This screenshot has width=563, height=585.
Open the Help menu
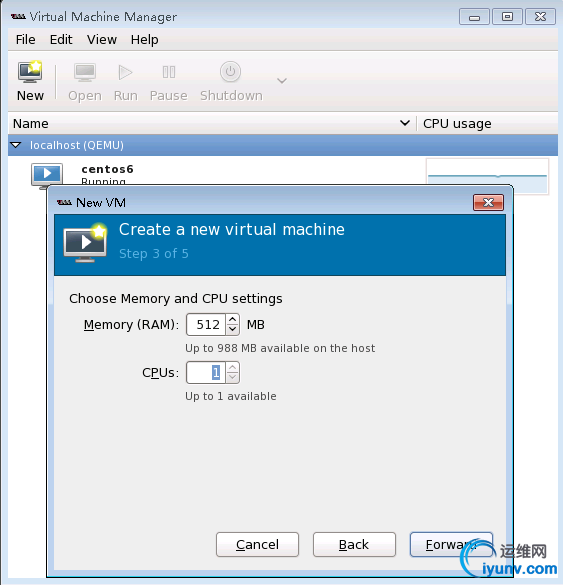pos(144,40)
